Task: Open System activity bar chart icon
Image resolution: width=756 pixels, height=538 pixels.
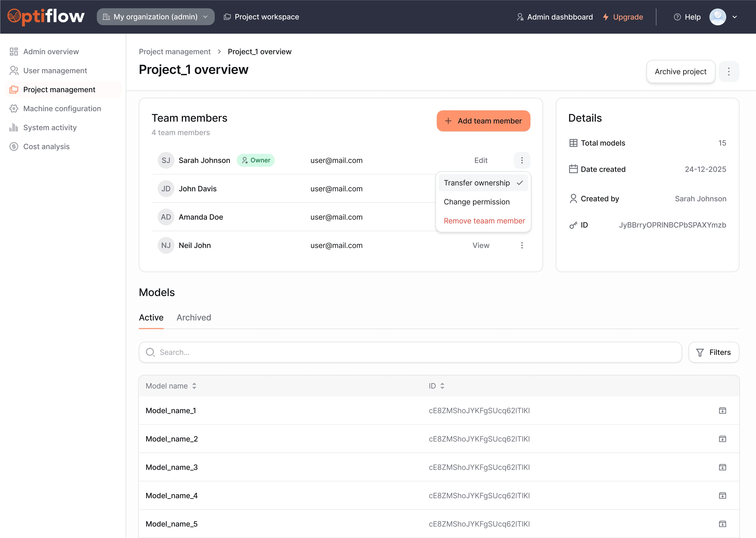Action: (14, 128)
